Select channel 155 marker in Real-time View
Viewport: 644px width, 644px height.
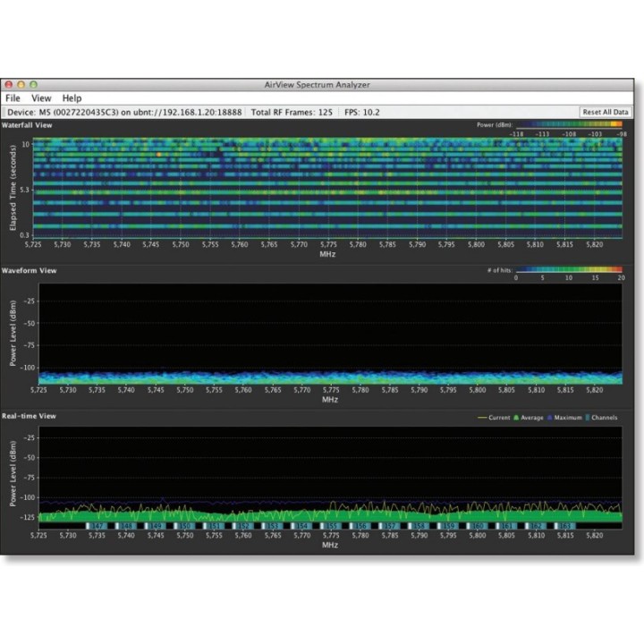tap(331, 526)
